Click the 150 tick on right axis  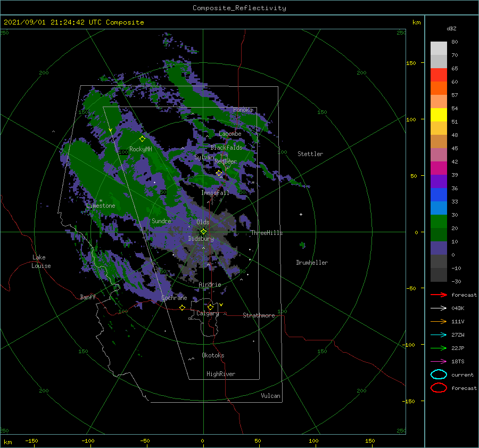pos(411,63)
